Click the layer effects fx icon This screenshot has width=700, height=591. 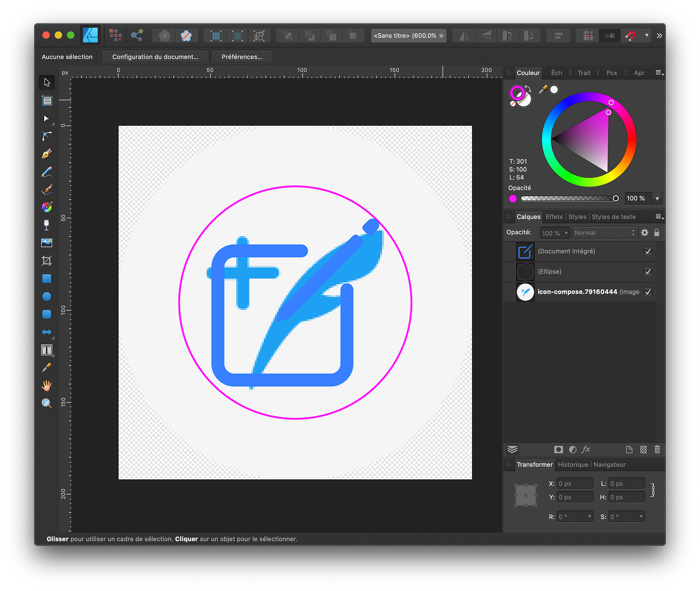point(586,449)
